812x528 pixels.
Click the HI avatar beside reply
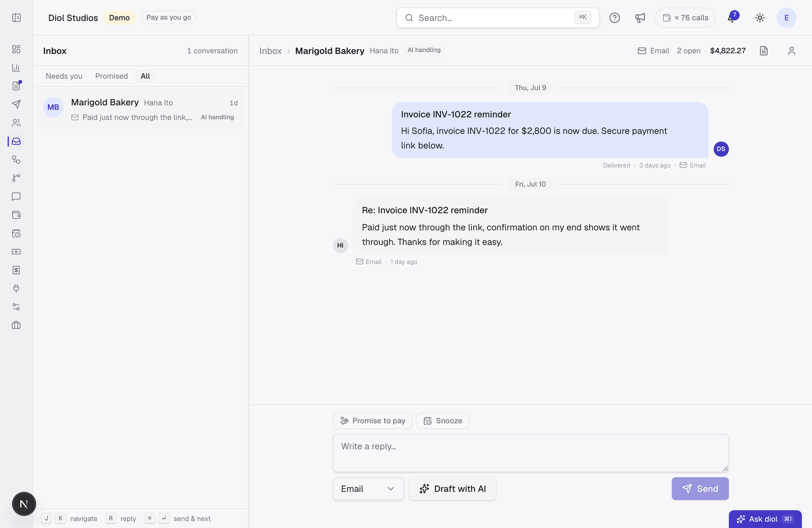(340, 245)
